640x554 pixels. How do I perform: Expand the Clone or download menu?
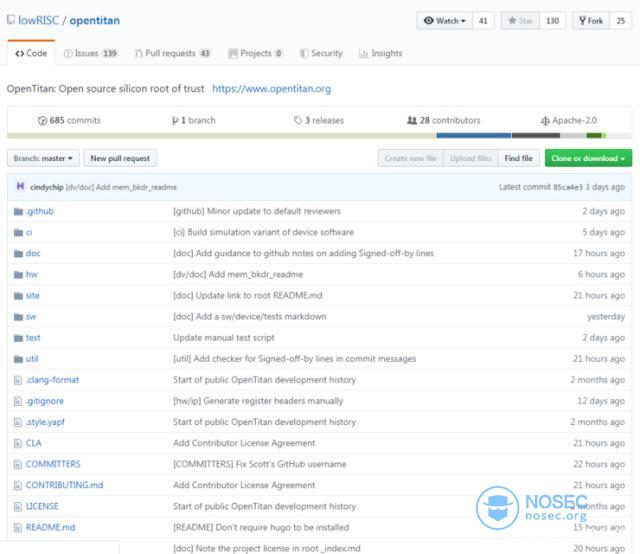pyautogui.click(x=588, y=158)
